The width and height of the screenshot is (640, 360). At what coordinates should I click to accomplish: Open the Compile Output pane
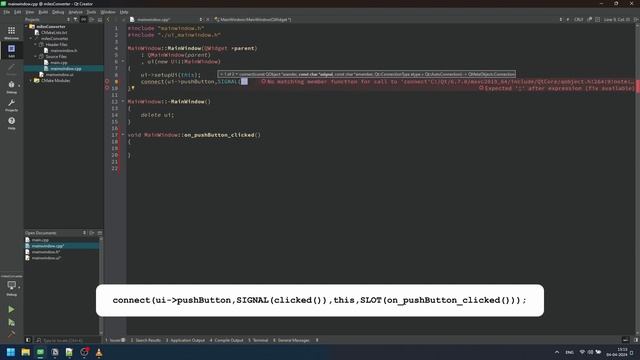point(227,340)
